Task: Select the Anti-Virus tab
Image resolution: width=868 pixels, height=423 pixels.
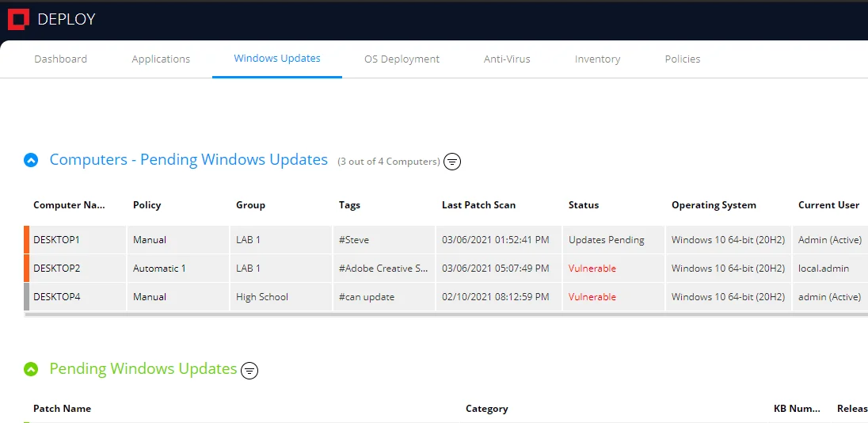Action: point(507,59)
